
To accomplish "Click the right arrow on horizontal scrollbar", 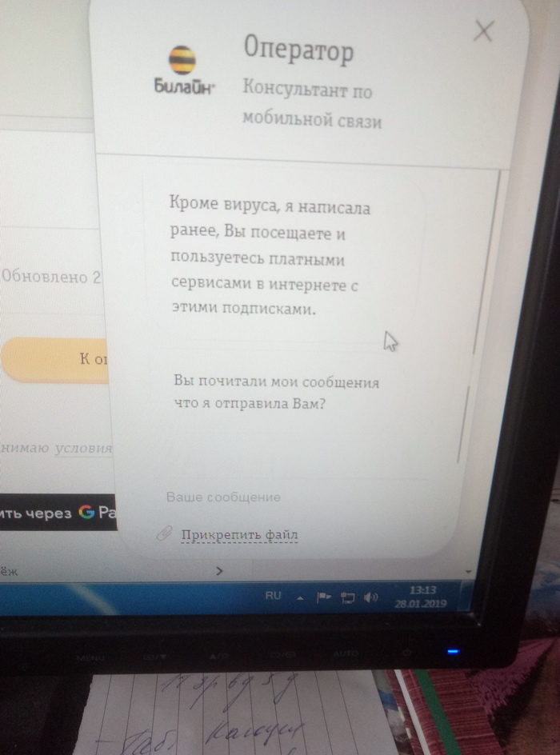I will [x=219, y=571].
